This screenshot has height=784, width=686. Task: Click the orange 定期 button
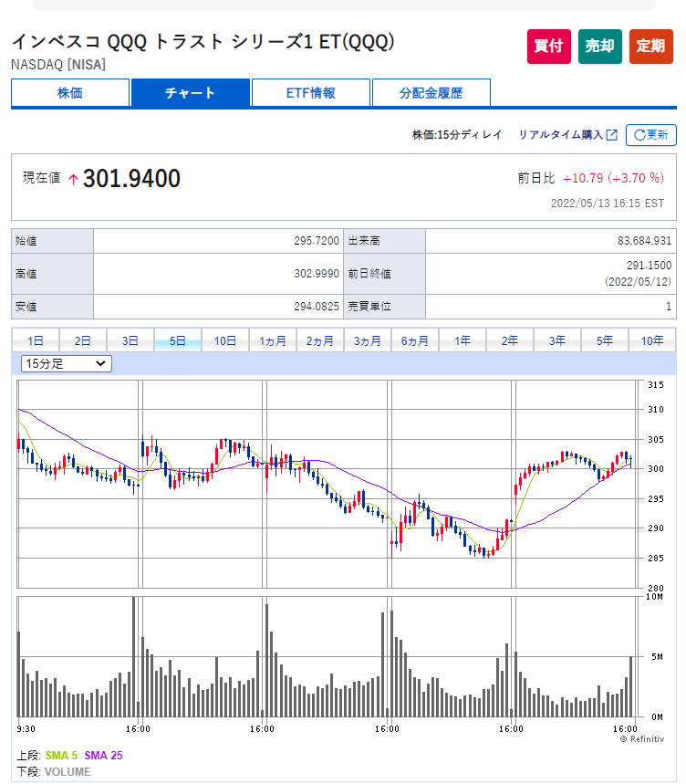tap(651, 46)
